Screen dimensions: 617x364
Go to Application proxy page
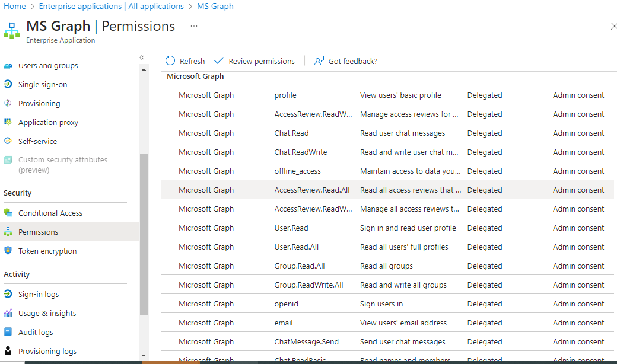click(48, 122)
